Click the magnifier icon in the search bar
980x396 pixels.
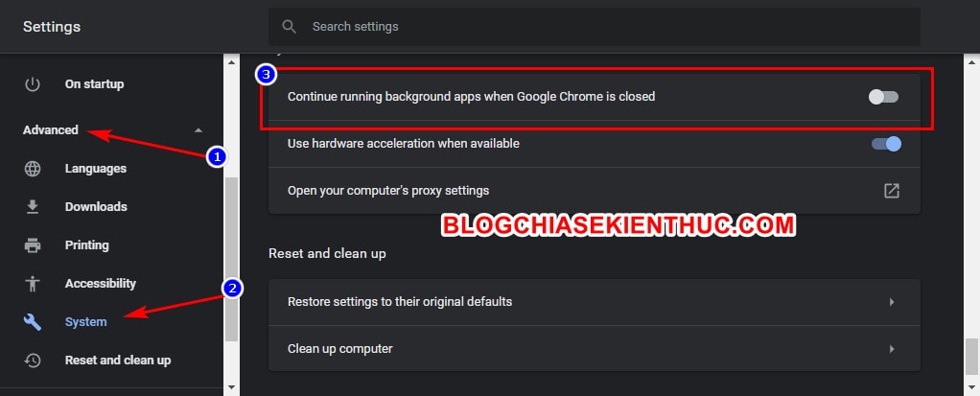(289, 26)
